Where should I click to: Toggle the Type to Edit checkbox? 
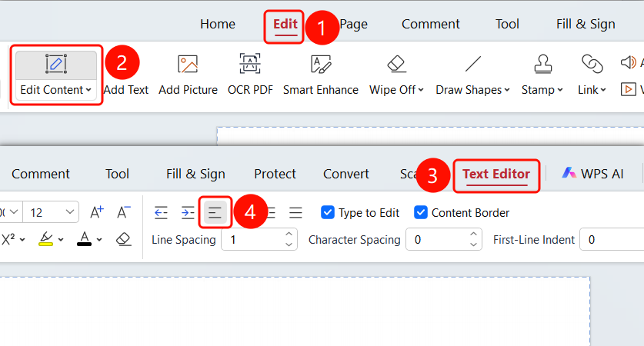pyautogui.click(x=327, y=212)
